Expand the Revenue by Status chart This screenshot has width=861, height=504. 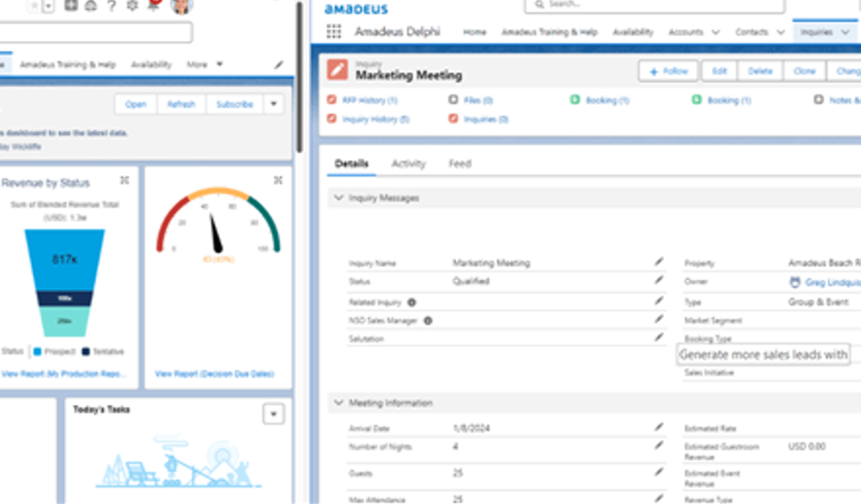(124, 180)
